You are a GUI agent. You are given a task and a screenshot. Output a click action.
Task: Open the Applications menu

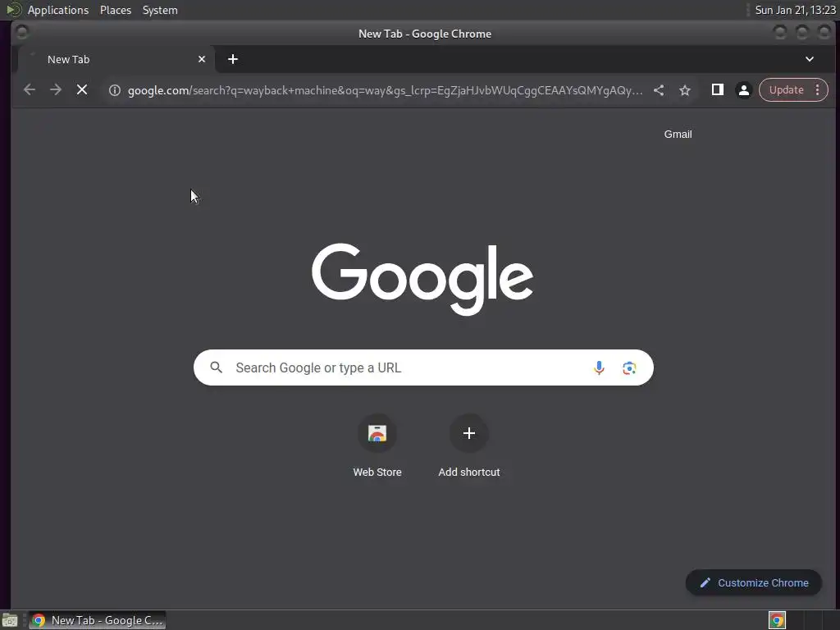[58, 10]
